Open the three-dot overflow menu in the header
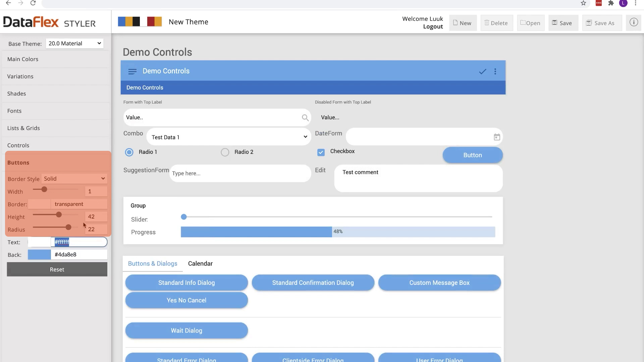644x362 pixels. click(x=495, y=71)
